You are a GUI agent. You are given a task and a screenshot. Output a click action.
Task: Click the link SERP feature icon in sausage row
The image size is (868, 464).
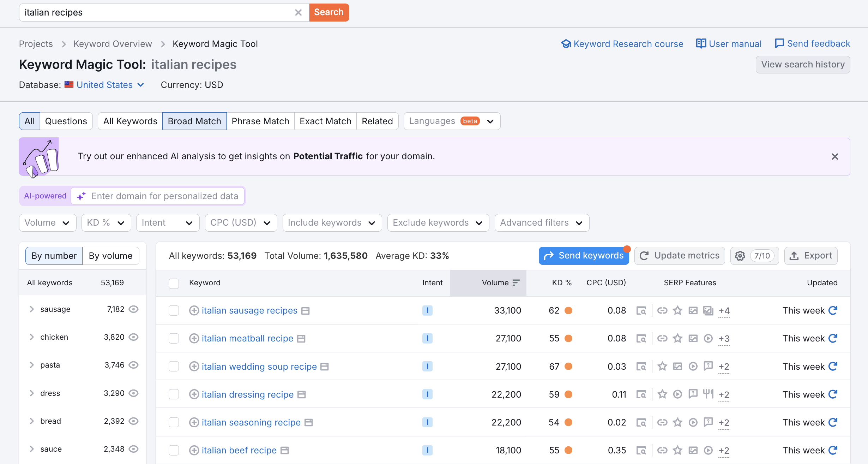tap(662, 310)
